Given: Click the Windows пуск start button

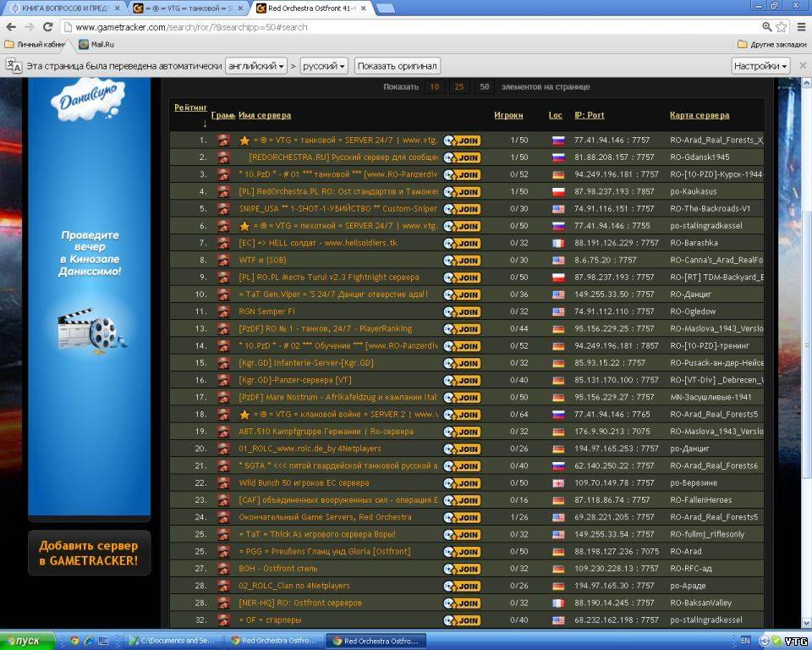Looking at the screenshot, I should coord(27,641).
